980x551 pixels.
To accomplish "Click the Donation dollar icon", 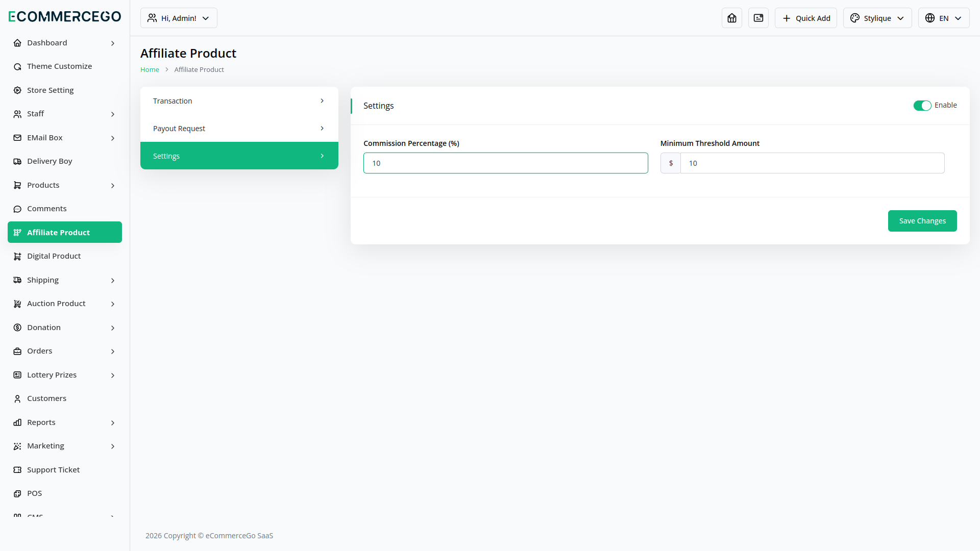I will [x=17, y=328].
